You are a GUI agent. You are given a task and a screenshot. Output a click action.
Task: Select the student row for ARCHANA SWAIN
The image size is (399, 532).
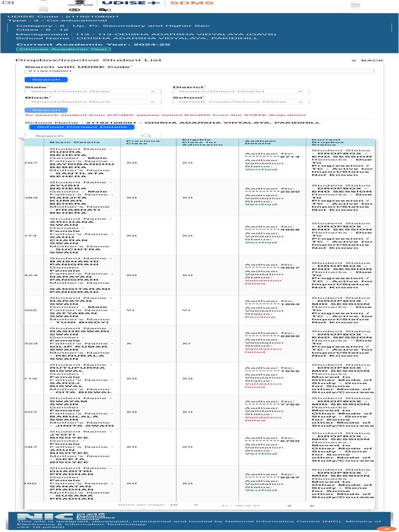pos(199,236)
